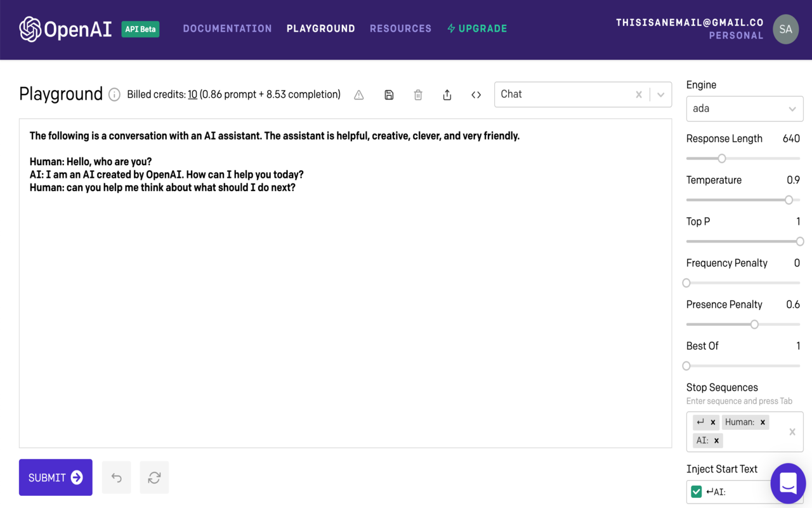
Task: Remove the newline stop sequence
Action: tap(713, 422)
